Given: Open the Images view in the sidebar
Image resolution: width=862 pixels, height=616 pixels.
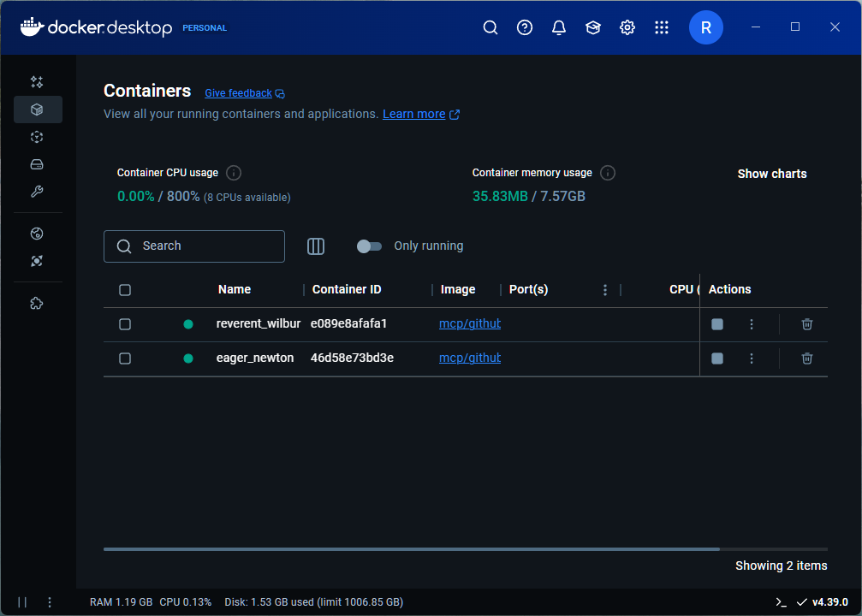Looking at the screenshot, I should 37,137.
